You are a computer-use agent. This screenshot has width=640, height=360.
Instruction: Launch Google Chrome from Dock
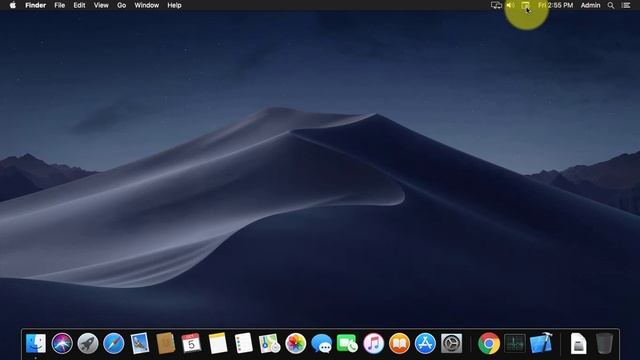click(489, 343)
